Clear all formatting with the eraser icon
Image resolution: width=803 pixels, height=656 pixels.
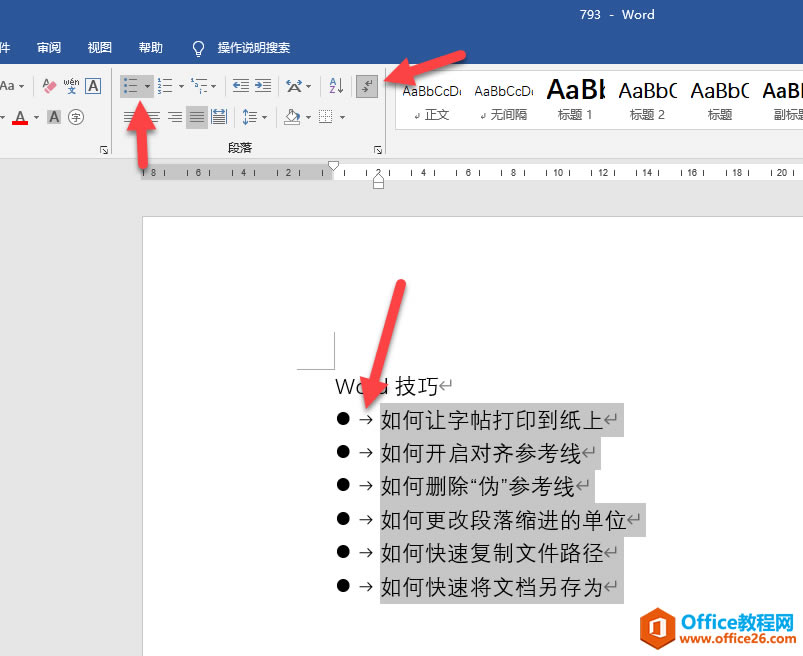49,86
